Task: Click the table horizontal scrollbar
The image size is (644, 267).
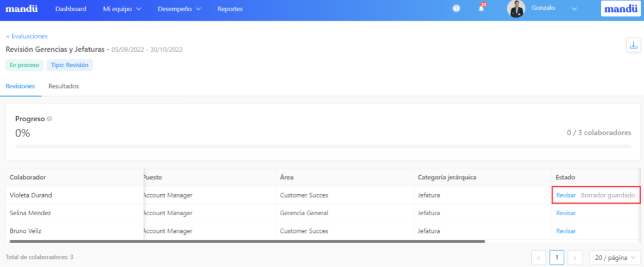Action: pyautogui.click(x=247, y=241)
